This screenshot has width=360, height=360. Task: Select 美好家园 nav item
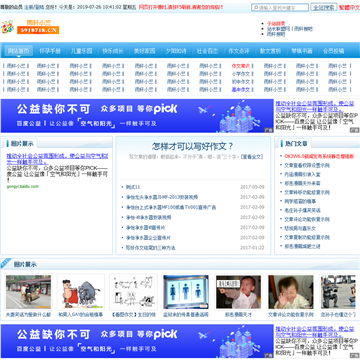pos(145,51)
